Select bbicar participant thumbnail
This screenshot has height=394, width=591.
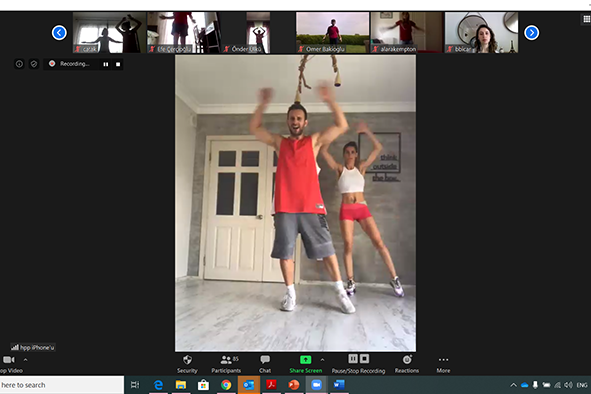(481, 32)
